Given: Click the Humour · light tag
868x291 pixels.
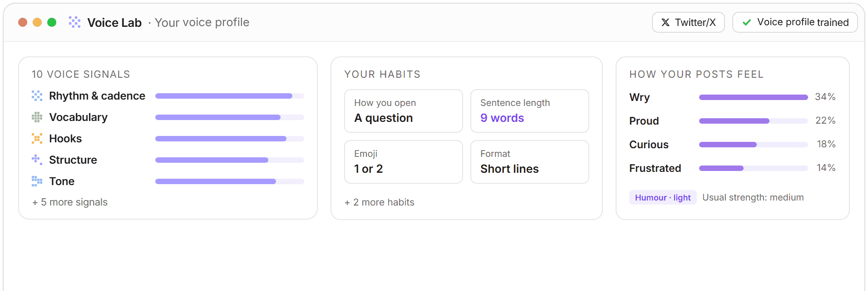Looking at the screenshot, I should [663, 197].
